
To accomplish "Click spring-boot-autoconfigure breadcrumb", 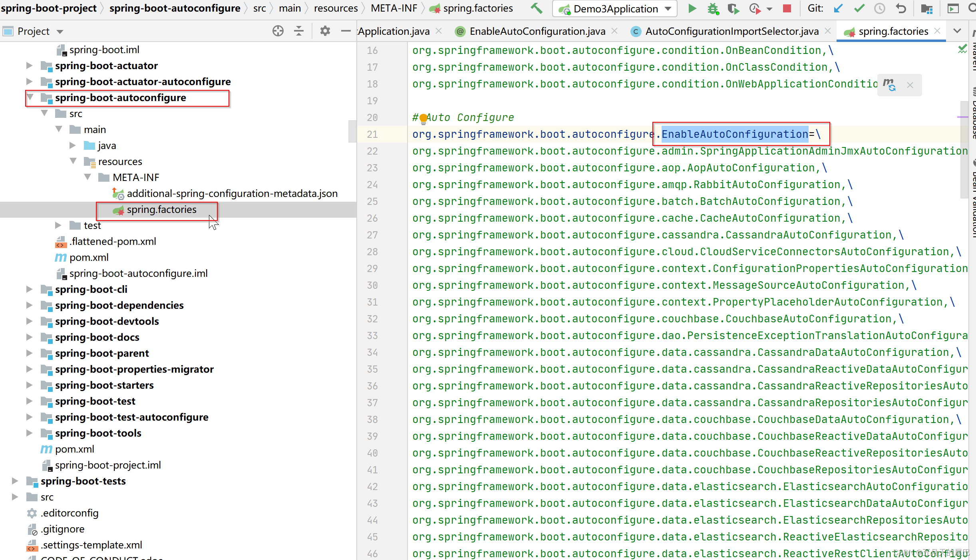I will pyautogui.click(x=175, y=8).
